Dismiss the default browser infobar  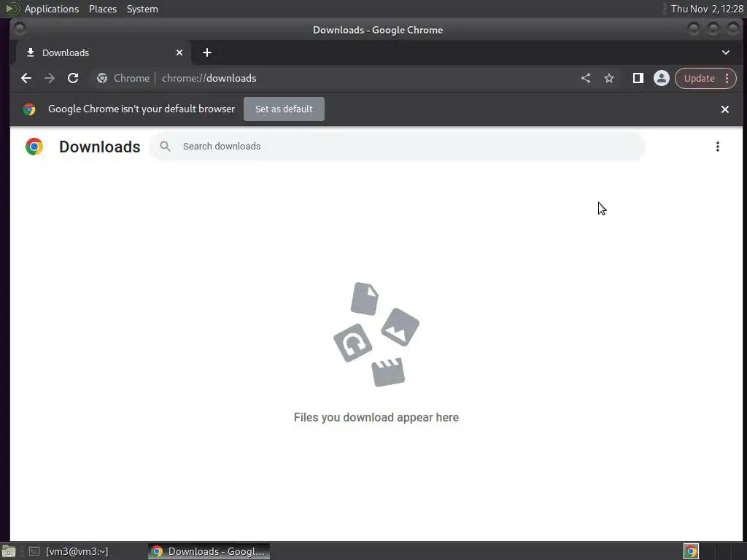(x=725, y=109)
